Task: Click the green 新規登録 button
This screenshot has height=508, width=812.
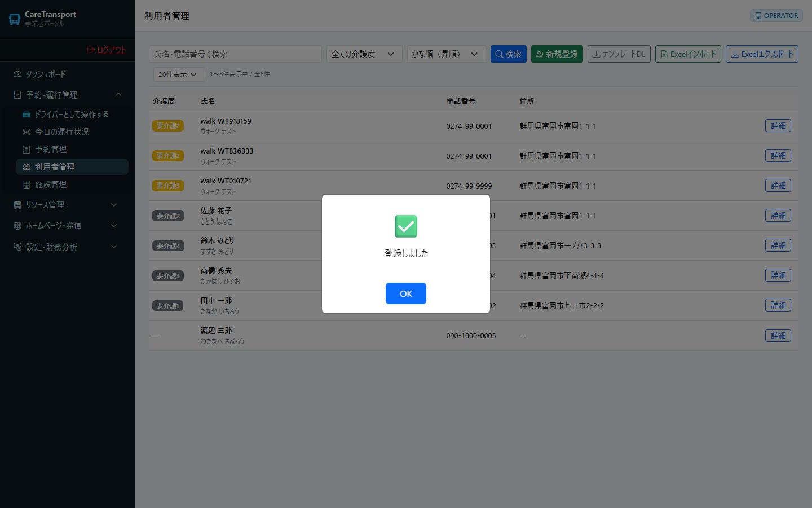Action: coord(557,54)
